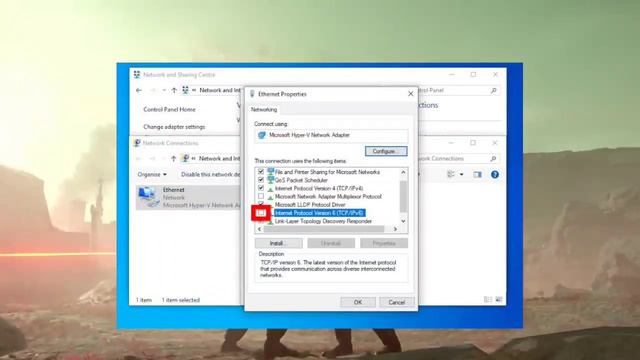Click the search magnifier in Network and Sharing Center

pyautogui.click(x=493, y=90)
